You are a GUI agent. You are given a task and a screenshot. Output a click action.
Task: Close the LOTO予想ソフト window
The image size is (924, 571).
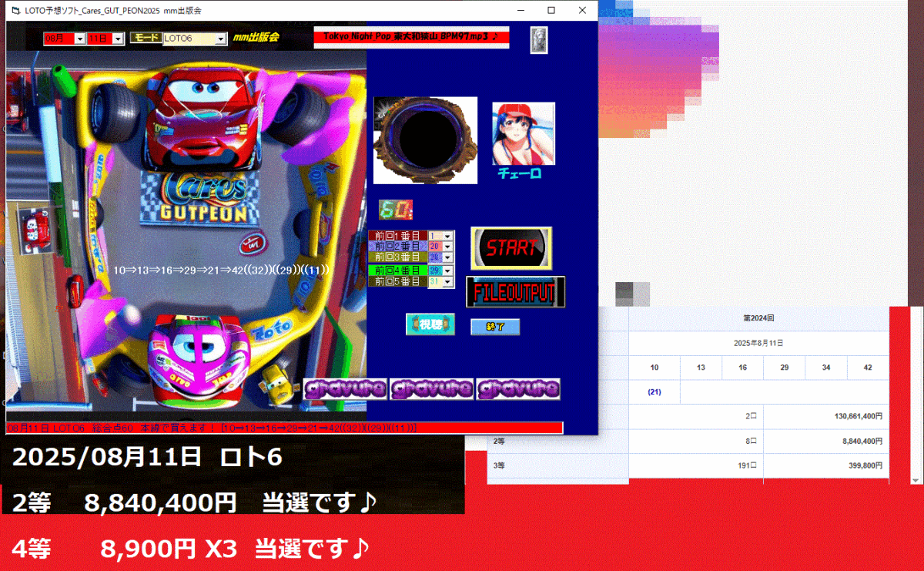[x=584, y=11]
